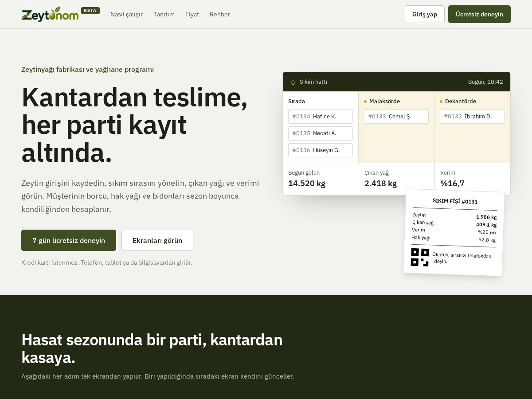This screenshot has width=532, height=399.
Task: Click the Zeytonom logo
Action: point(50,14)
